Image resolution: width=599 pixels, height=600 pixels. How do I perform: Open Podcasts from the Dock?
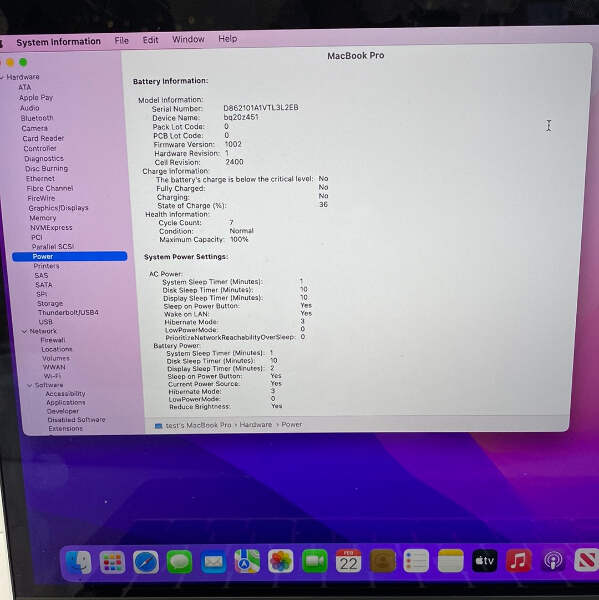pos(553,561)
